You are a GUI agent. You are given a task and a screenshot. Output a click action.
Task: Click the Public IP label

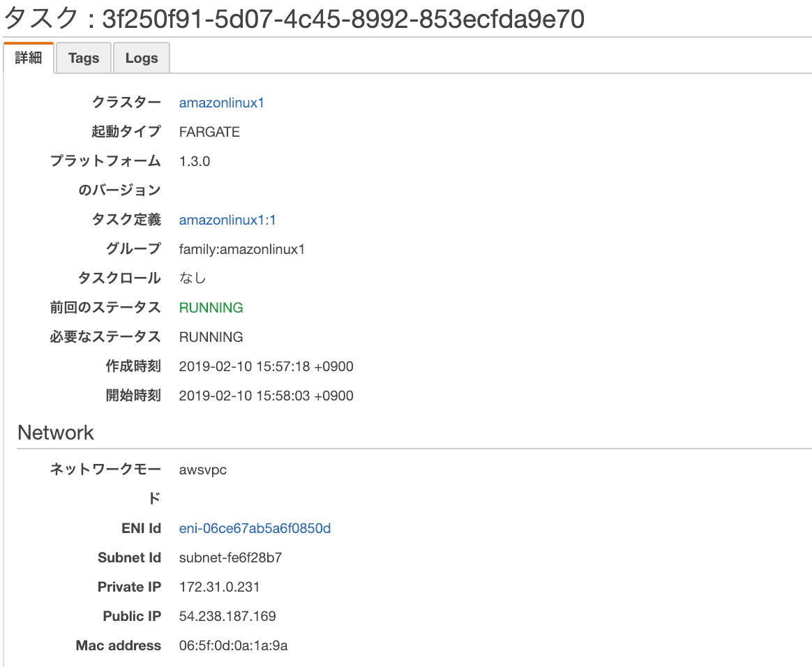[x=132, y=616]
